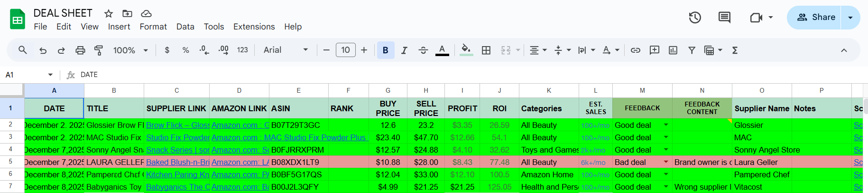Increase font size with plus button
The image size is (868, 193).
364,50
